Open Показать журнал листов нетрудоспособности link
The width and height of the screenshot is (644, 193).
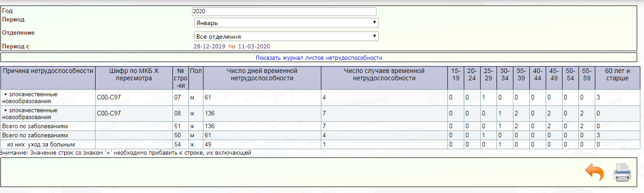319,58
